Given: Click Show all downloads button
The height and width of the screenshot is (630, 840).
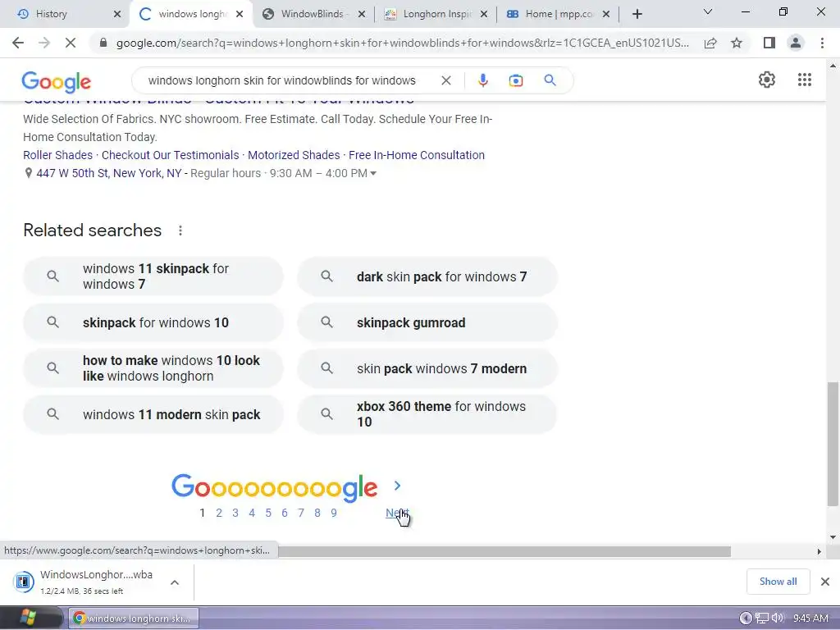Looking at the screenshot, I should (778, 582).
